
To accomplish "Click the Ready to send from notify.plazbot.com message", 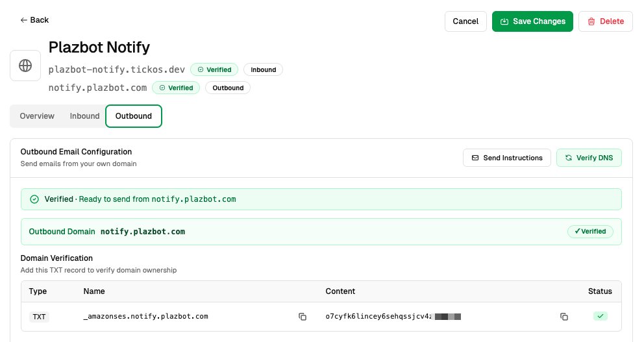I will click(157, 199).
